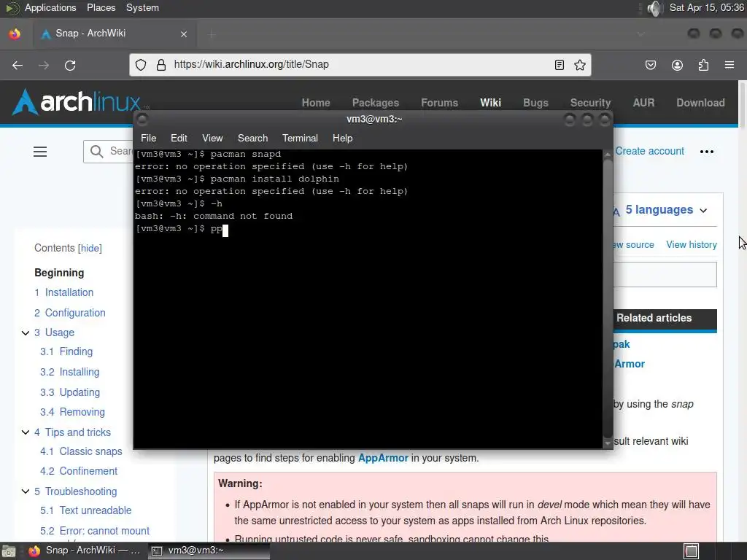747x560 pixels.
Task: Save the page to Pocket
Action: click(650, 65)
